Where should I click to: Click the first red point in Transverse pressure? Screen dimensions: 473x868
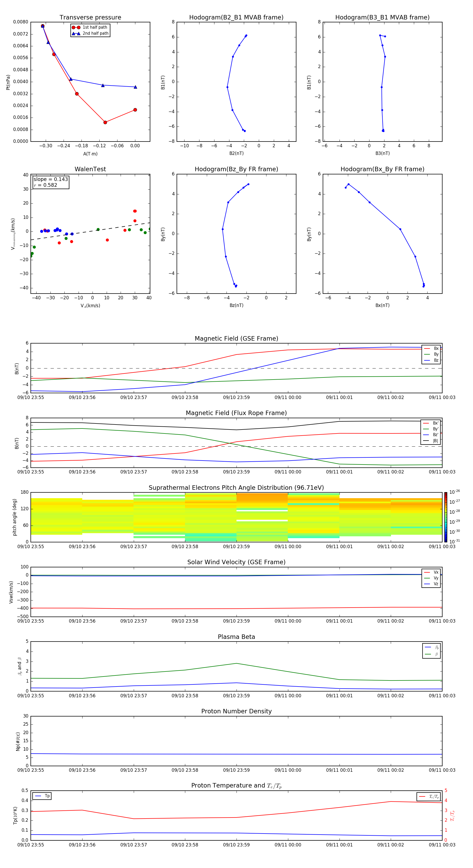43,26
